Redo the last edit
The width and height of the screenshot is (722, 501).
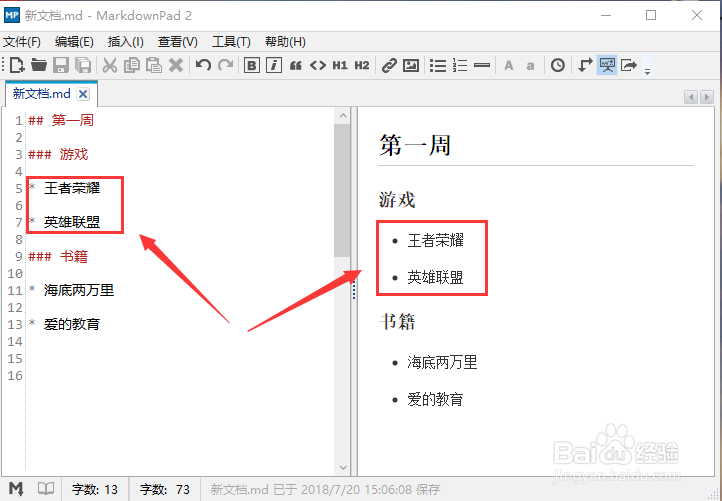coord(225,65)
